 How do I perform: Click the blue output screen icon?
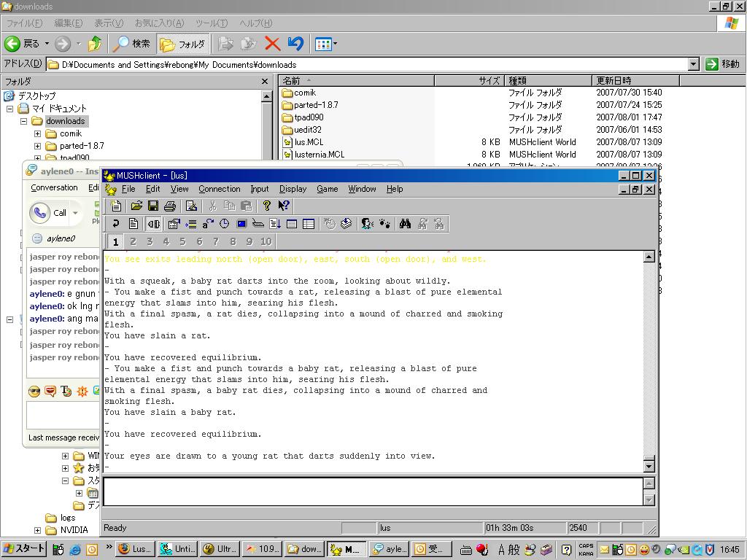[x=241, y=224]
